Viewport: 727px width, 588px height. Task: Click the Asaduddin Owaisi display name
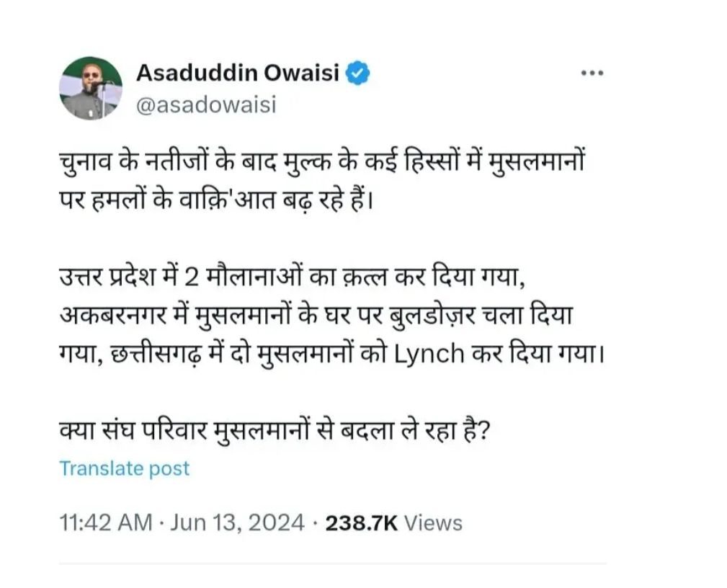point(238,72)
